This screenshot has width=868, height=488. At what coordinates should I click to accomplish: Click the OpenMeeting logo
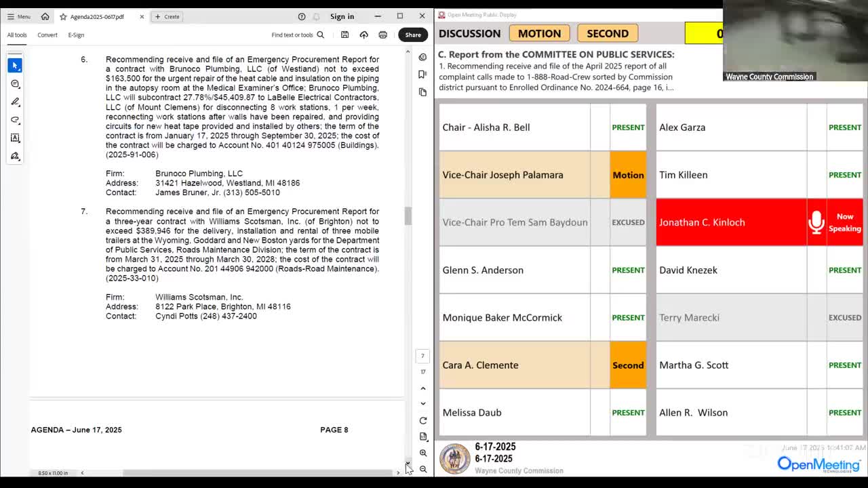point(818,464)
